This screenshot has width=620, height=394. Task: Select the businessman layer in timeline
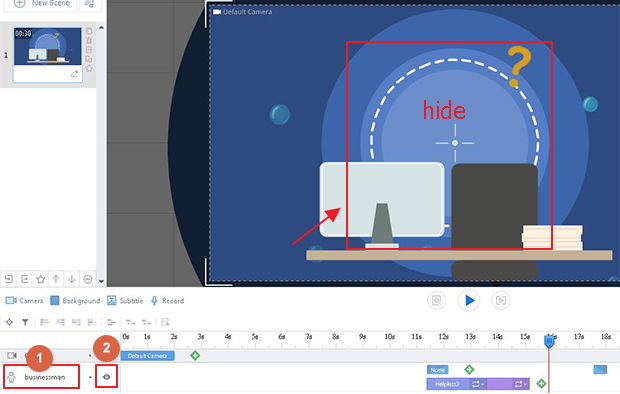[42, 377]
